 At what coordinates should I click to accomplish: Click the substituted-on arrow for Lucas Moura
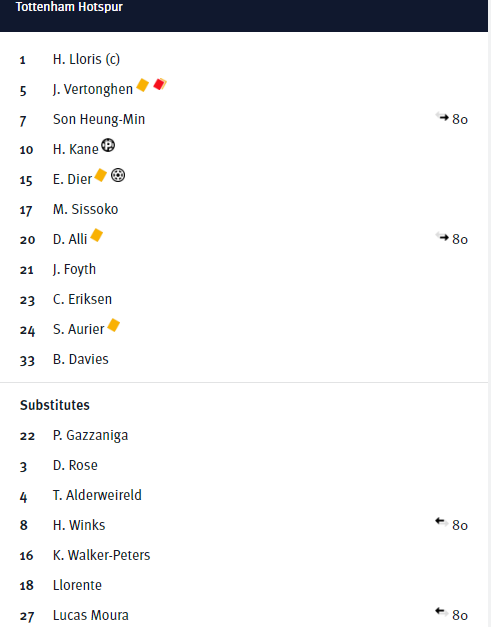pyautogui.click(x=441, y=612)
